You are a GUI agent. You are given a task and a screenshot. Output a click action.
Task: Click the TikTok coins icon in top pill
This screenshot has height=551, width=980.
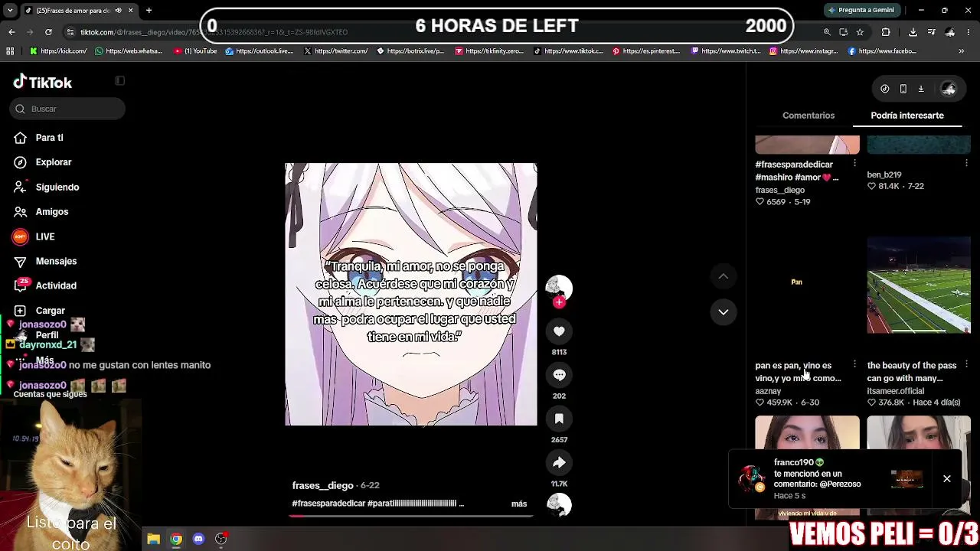tap(885, 89)
